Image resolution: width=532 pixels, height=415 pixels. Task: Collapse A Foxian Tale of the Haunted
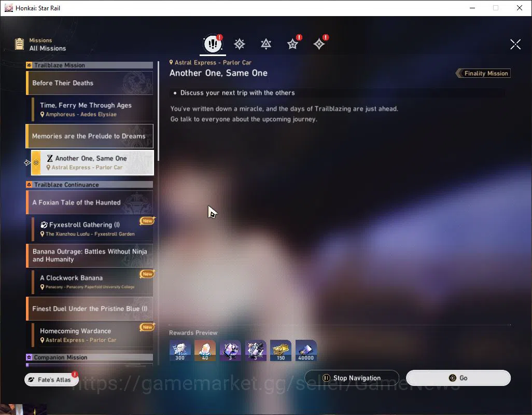[x=89, y=203]
